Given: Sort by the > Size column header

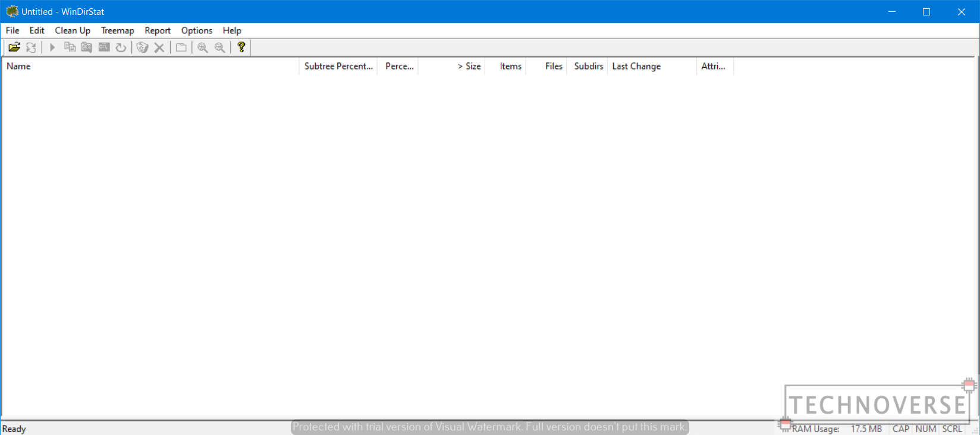Looking at the screenshot, I should (452, 66).
